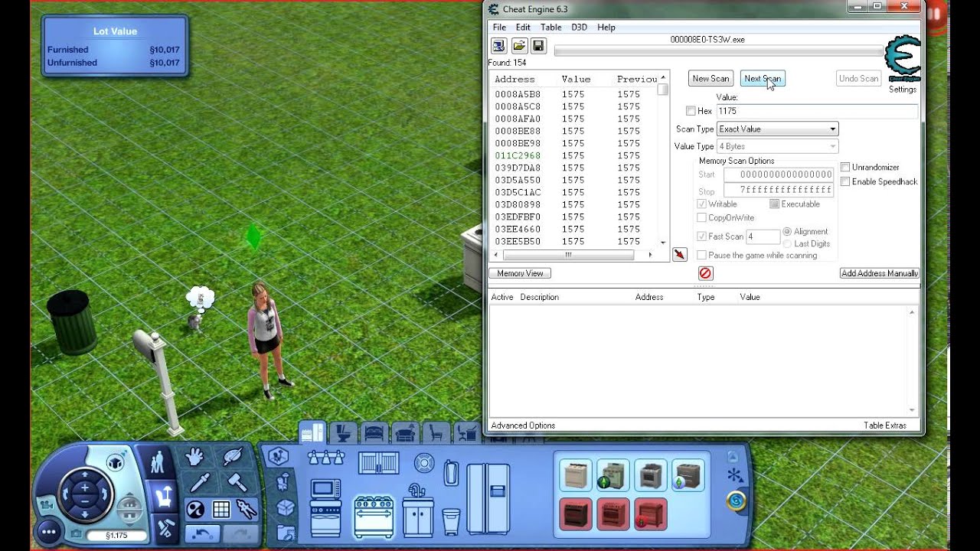980x551 pixels.
Task: Click the Value input field containing 1175
Action: (816, 111)
